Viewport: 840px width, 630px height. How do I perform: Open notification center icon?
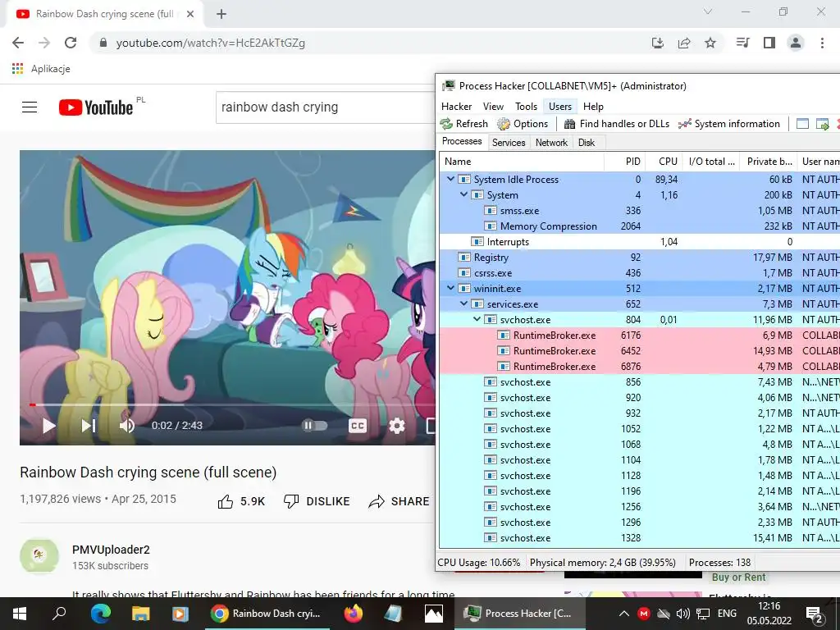[815, 614]
